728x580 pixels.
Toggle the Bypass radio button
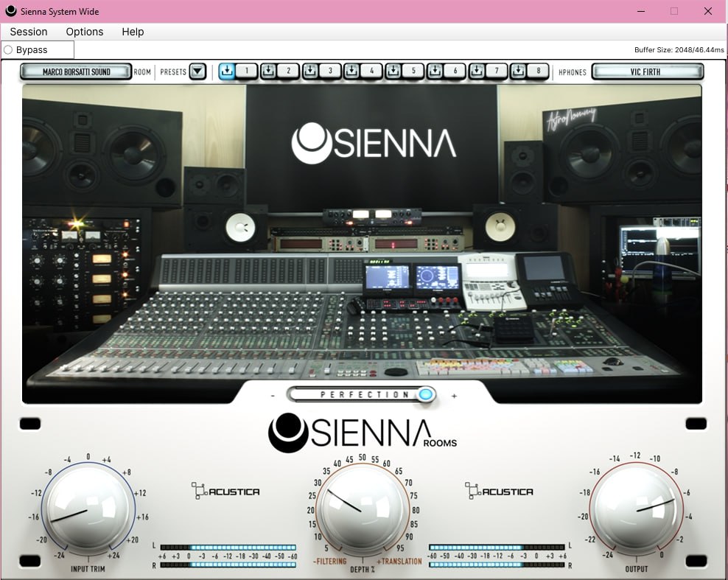pos(8,49)
